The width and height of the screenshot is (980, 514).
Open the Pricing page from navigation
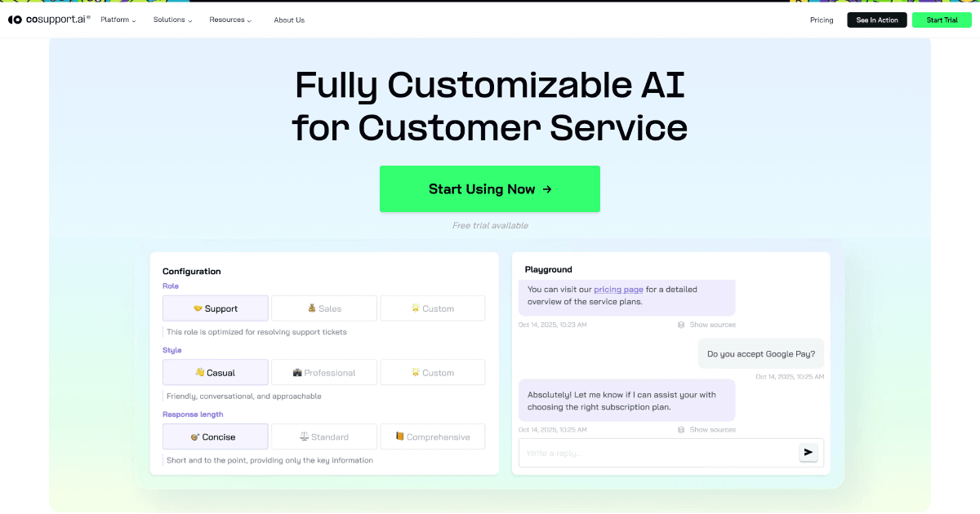point(822,20)
